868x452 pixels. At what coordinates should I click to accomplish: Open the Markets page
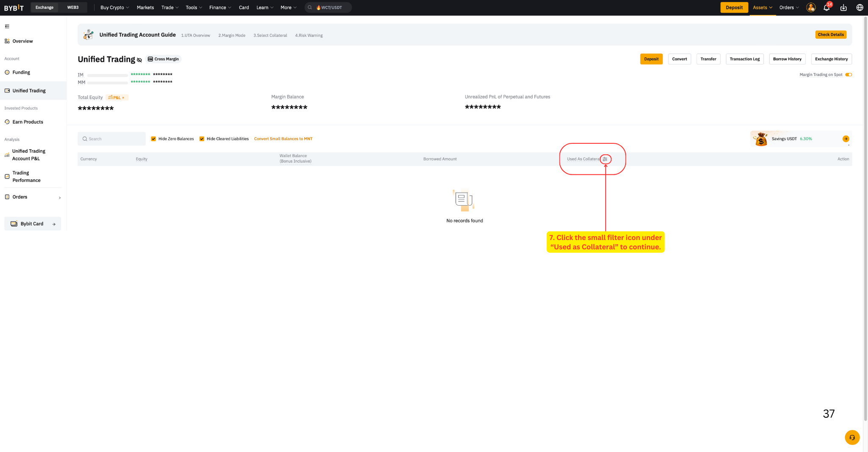[x=145, y=8]
